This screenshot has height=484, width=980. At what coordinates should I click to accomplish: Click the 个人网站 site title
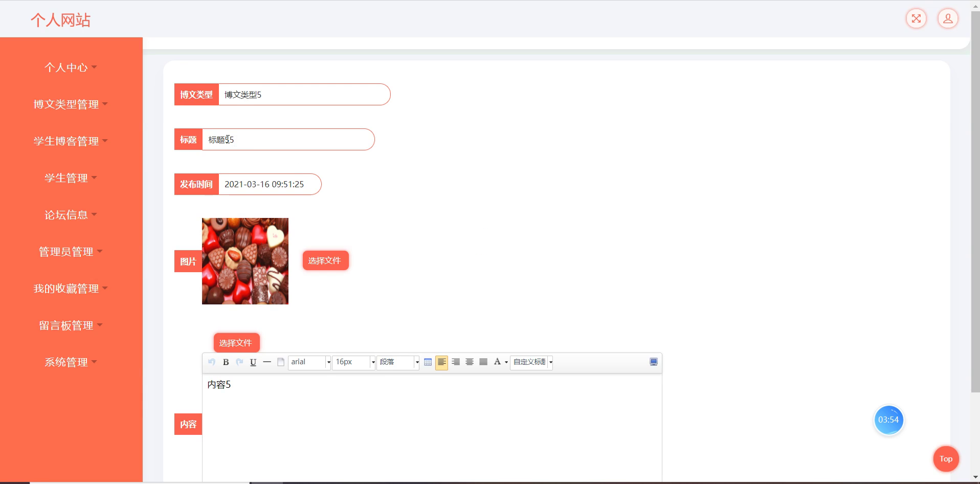60,20
